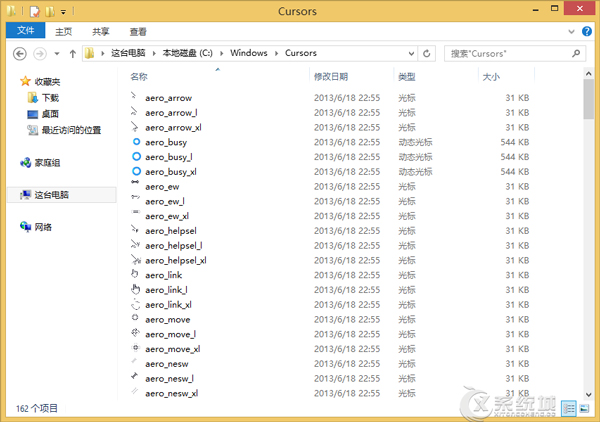Viewport: 600px width, 422px height.
Task: Select the aero_move_l file icon
Action: coord(135,332)
